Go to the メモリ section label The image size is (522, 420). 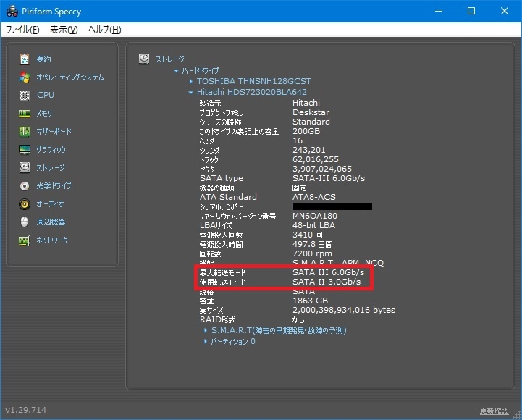(x=44, y=113)
